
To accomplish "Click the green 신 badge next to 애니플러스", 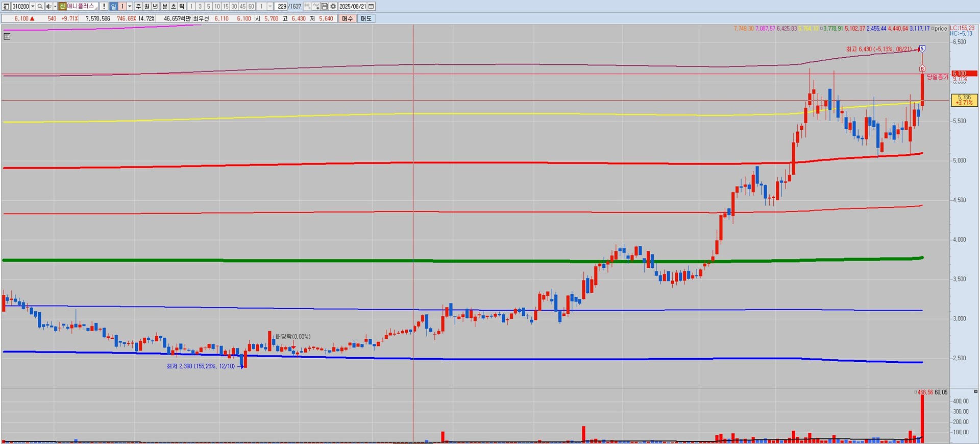I will point(62,6).
